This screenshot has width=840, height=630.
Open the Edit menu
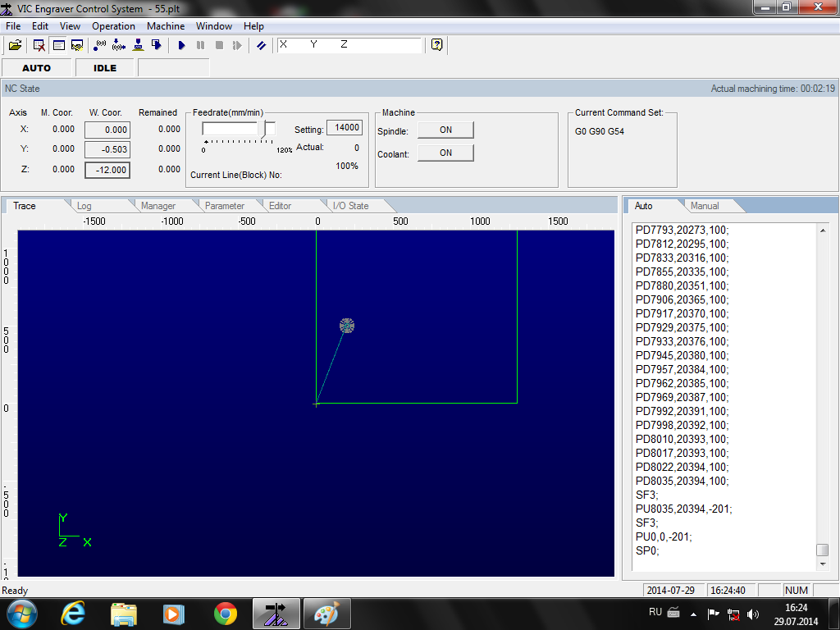click(40, 25)
